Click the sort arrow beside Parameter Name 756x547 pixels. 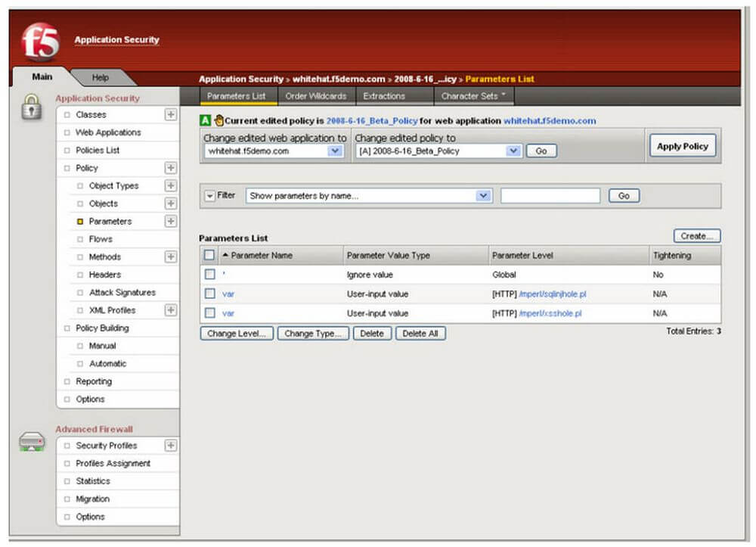pyautogui.click(x=225, y=255)
